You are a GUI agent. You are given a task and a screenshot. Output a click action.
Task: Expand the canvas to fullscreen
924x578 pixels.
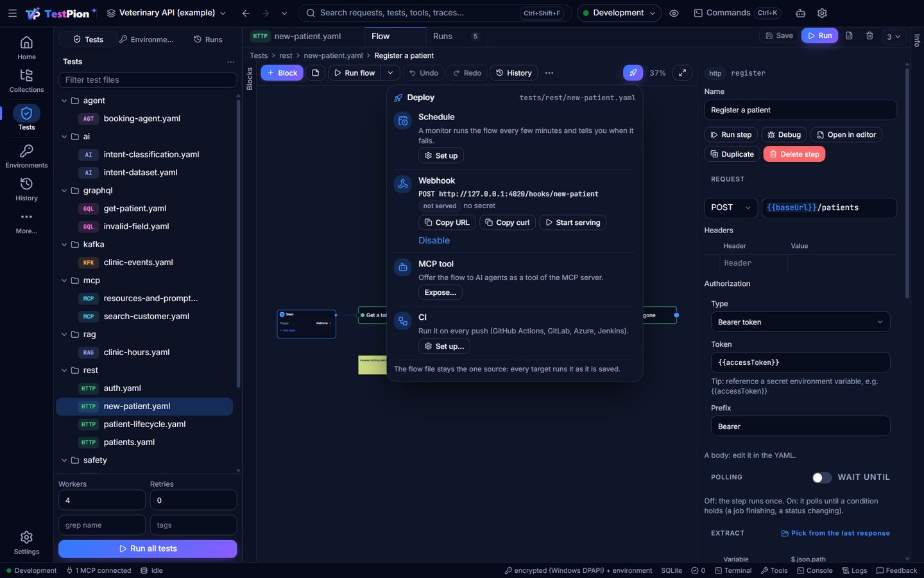[x=682, y=73]
